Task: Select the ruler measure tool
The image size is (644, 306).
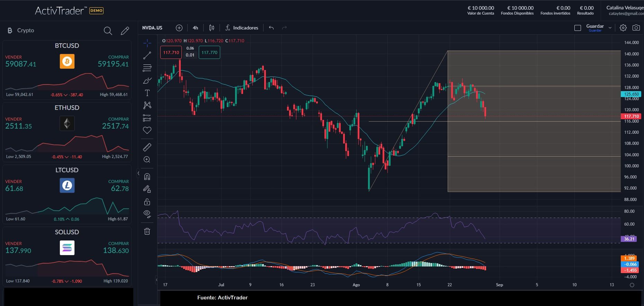Action: click(x=147, y=147)
